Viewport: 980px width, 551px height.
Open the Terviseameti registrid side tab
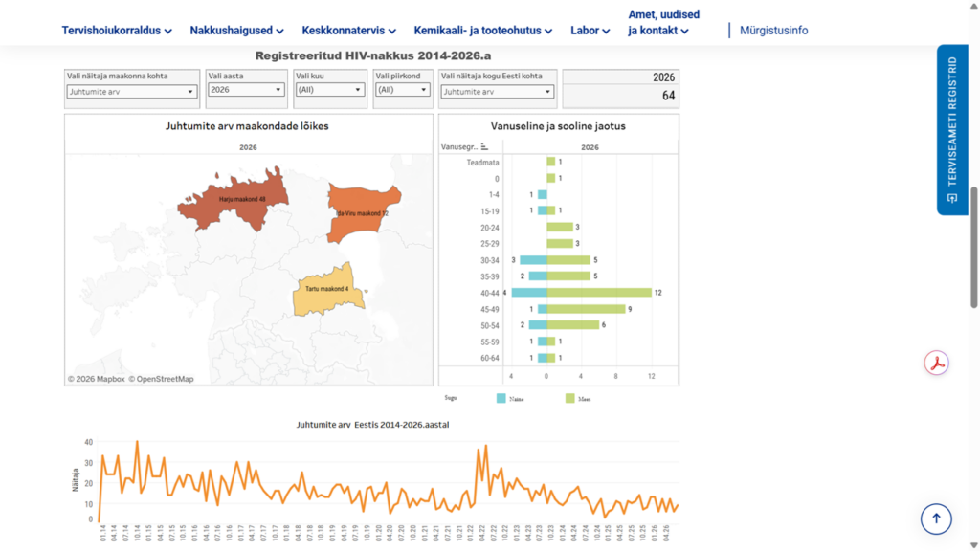click(952, 130)
